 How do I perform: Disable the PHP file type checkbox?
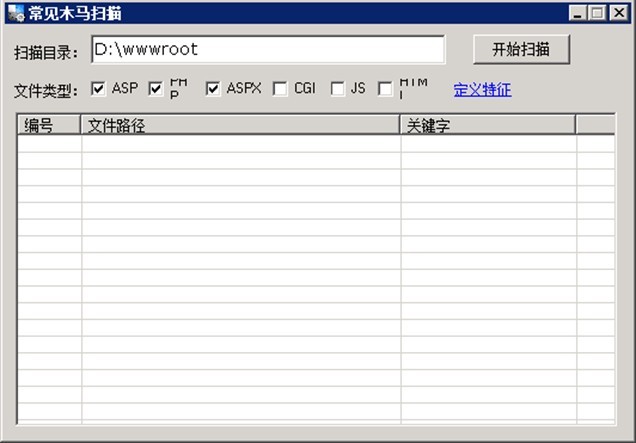(x=155, y=89)
